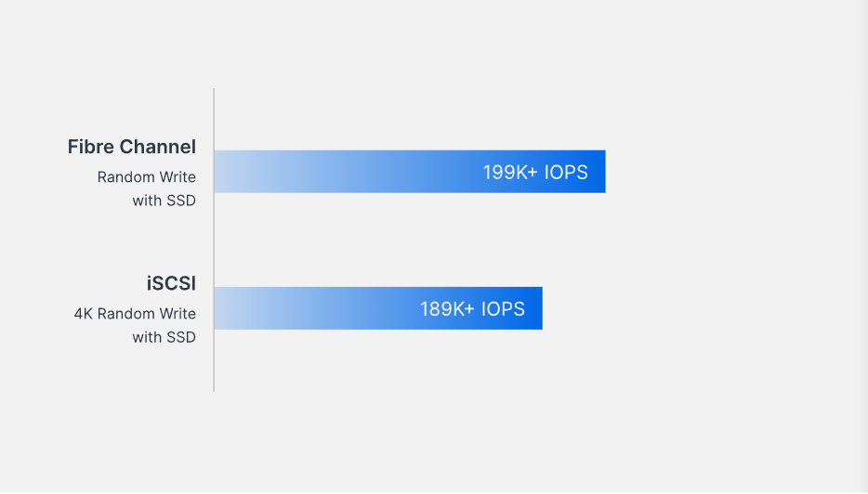Select the Fibre Channel performance bar's middle
The width and height of the screenshot is (868, 494).
409,172
